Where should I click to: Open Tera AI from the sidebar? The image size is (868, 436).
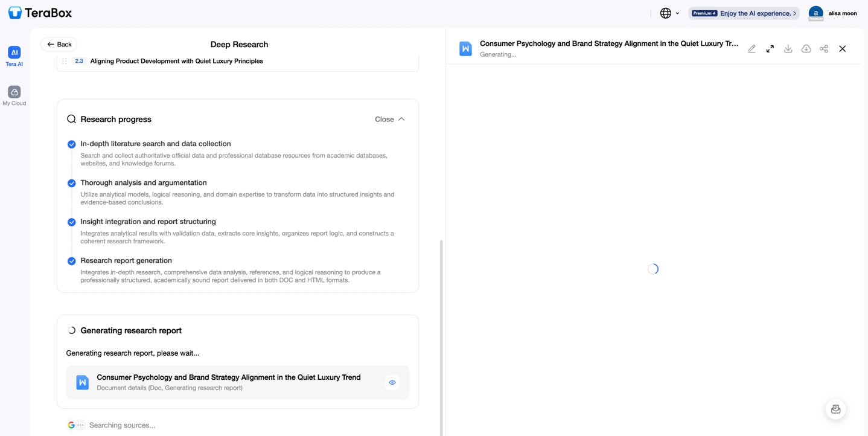coord(14,56)
